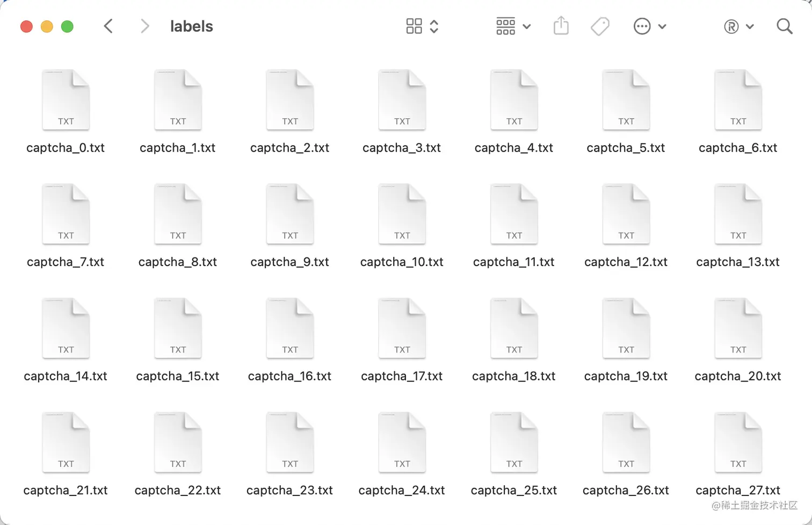Go back with the left chevron
The image size is (812, 525).
tap(108, 26)
